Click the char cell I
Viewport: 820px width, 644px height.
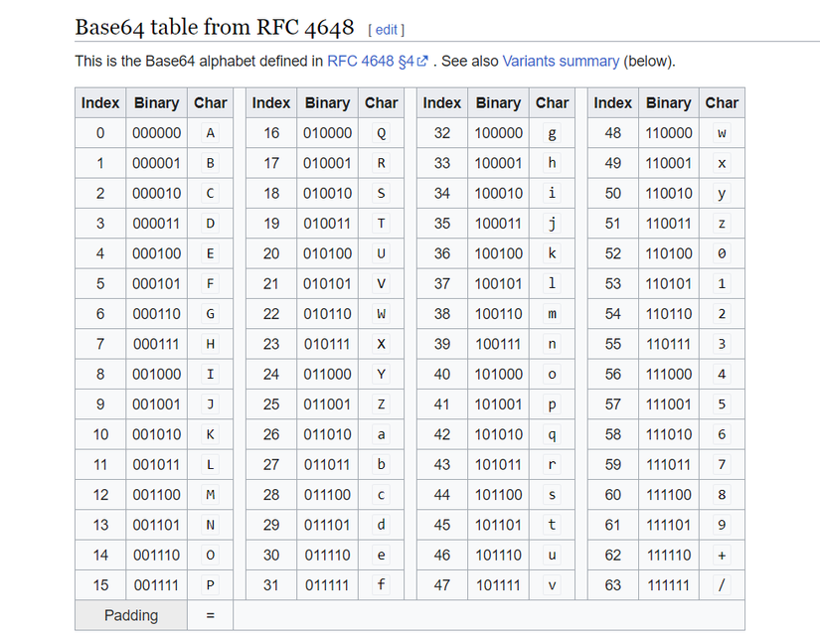[x=211, y=375]
